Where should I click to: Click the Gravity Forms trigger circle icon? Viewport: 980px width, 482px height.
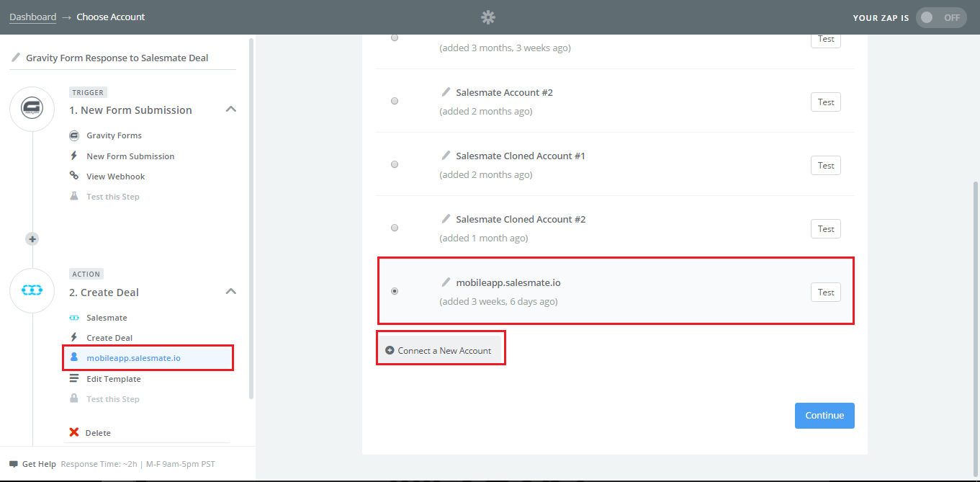tap(32, 109)
